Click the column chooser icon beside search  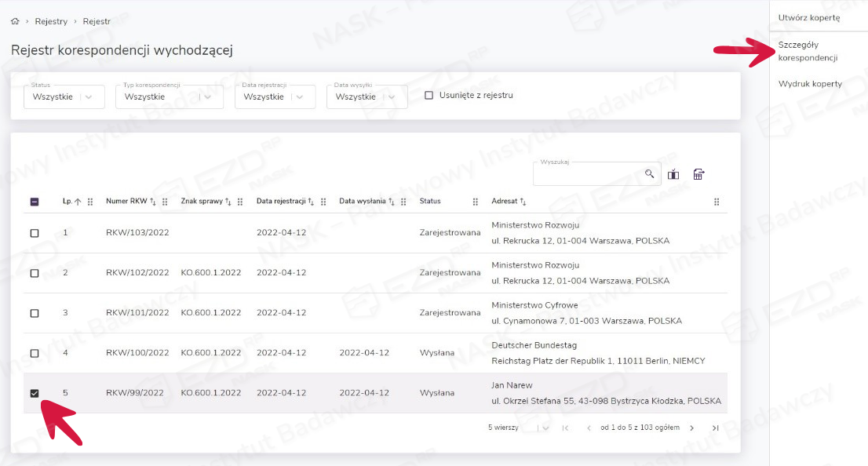point(673,174)
